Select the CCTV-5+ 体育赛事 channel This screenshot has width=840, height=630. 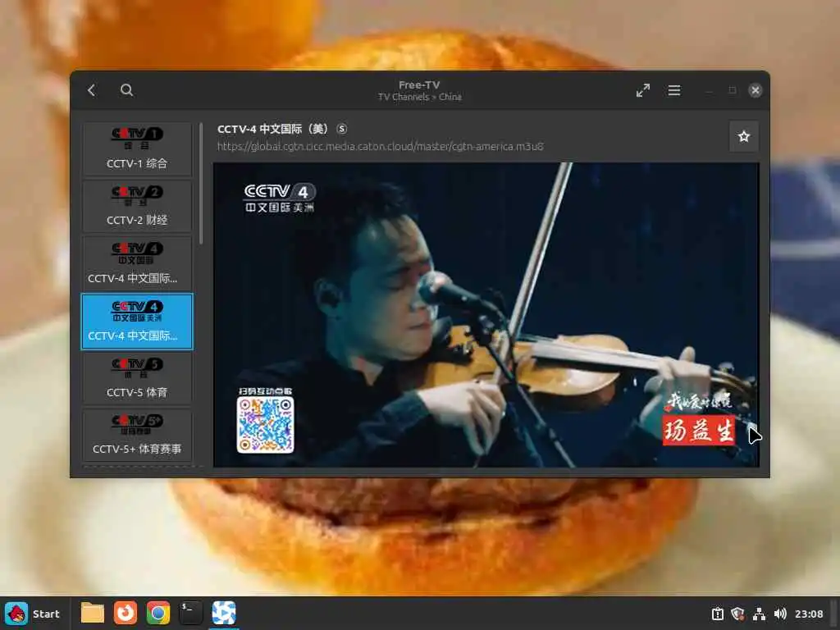pos(137,435)
